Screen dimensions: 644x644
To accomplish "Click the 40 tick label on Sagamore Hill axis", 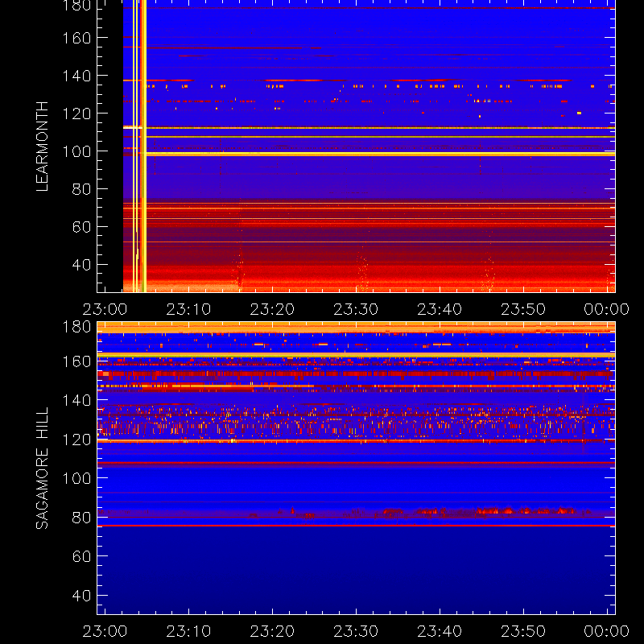I will click(81, 596).
